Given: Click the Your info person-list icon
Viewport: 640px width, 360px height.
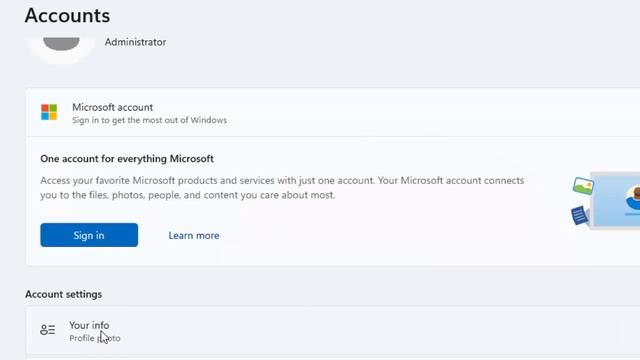Looking at the screenshot, I should click(x=47, y=330).
